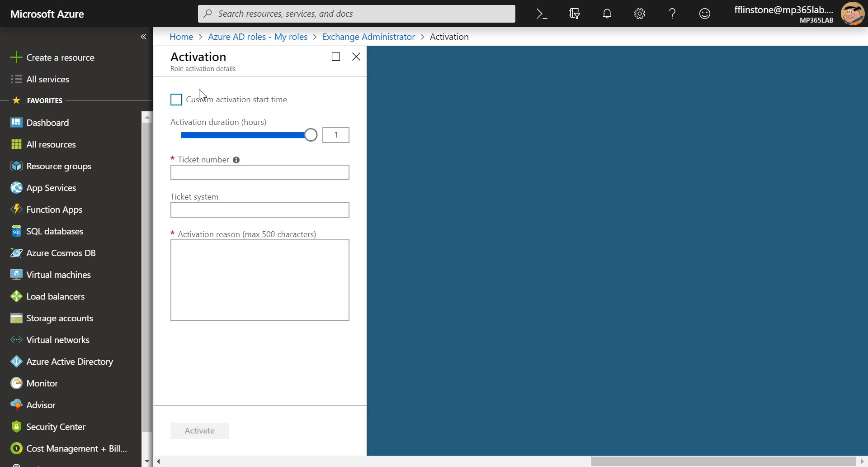Focus the Ticket number input field
This screenshot has height=467, width=868.
(x=260, y=172)
